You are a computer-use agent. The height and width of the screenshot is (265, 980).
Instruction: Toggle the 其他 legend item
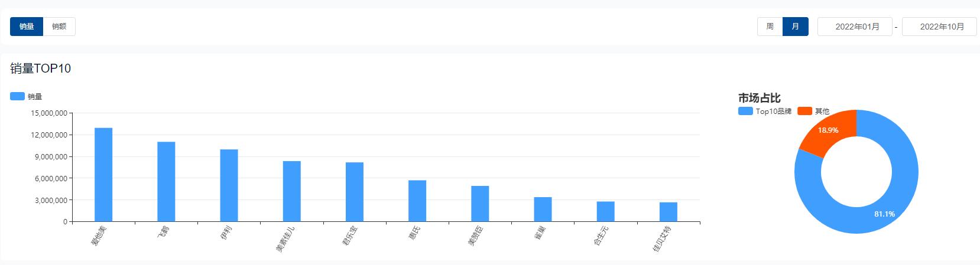tap(813, 111)
